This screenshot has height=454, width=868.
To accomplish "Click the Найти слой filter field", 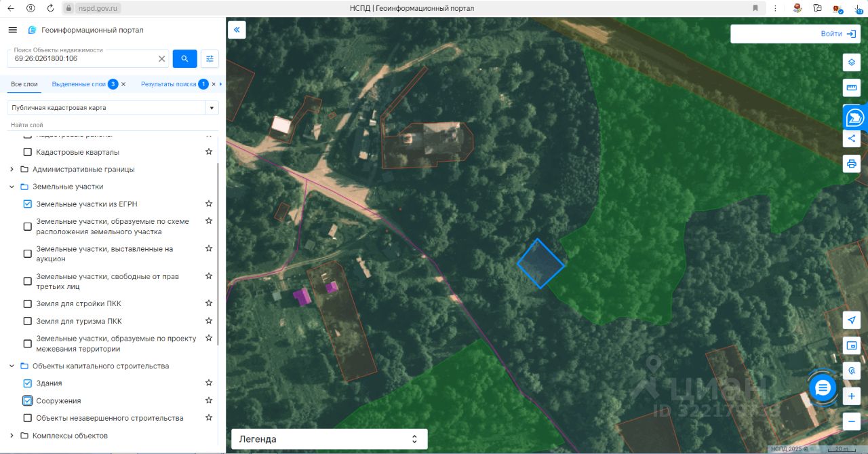I will [x=113, y=125].
